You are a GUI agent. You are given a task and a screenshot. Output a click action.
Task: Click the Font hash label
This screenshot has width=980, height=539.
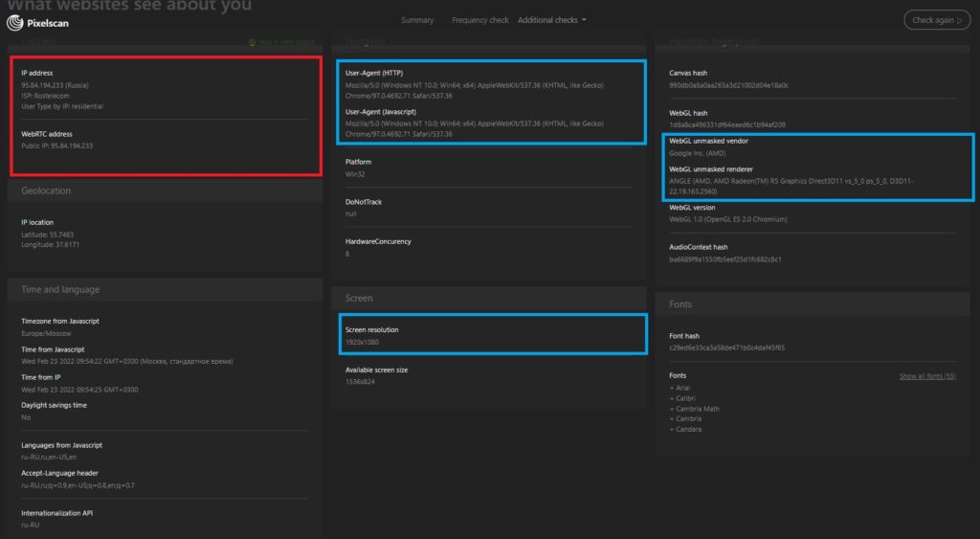pyautogui.click(x=683, y=336)
